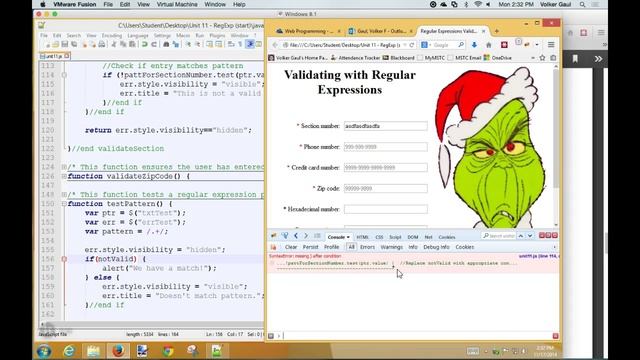Open the Blackboard bookmark
Screen dimensions: 640x360
(398, 58)
